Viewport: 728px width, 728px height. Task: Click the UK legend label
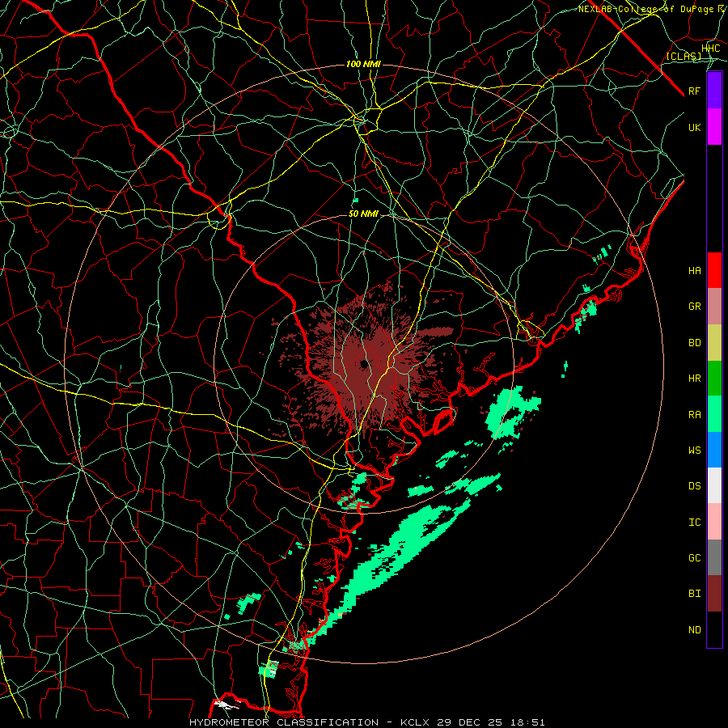tap(695, 127)
